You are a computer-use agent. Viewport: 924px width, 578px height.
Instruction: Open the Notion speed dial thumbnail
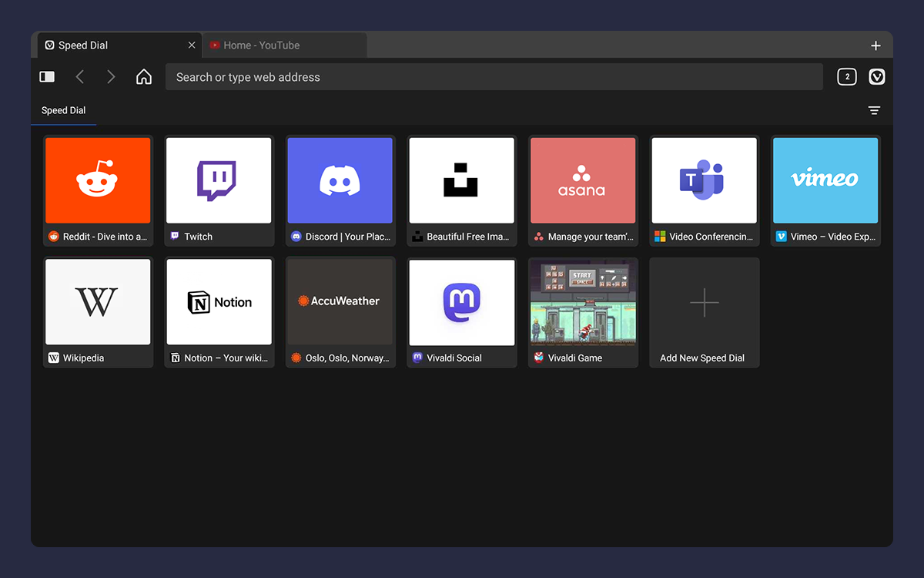(x=219, y=301)
